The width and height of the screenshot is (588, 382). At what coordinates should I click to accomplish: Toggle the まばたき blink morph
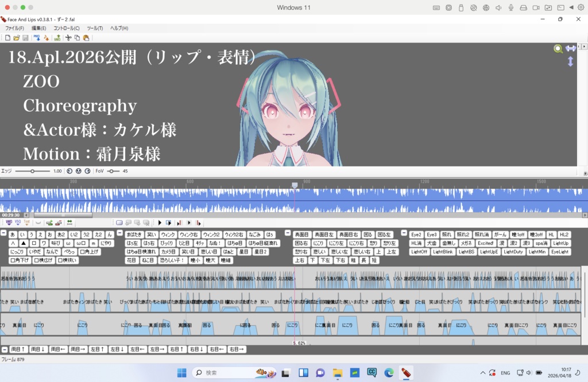(134, 235)
